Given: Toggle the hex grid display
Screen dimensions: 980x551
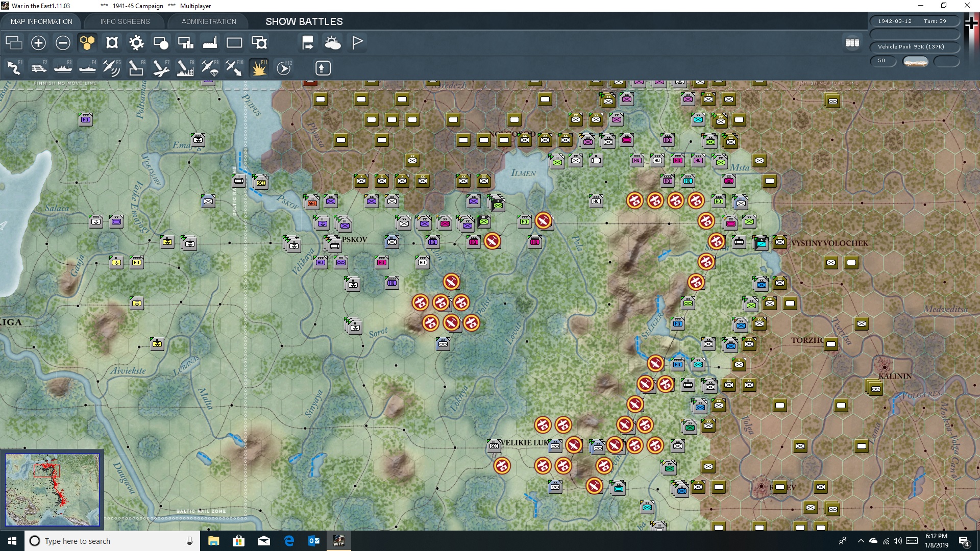Looking at the screenshot, I should pos(87,43).
